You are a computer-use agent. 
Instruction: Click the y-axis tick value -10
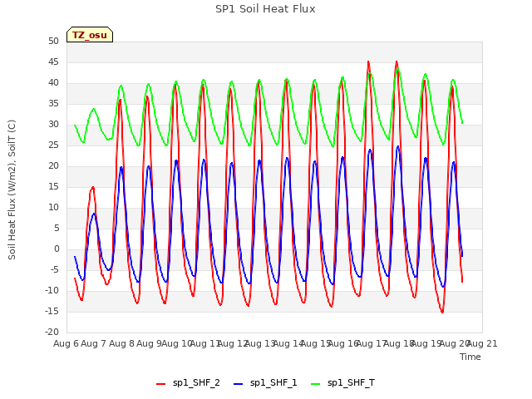52,291
